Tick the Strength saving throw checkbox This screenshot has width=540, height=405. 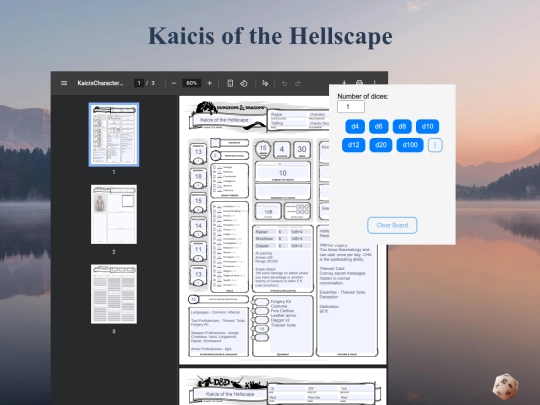pyautogui.click(x=214, y=167)
